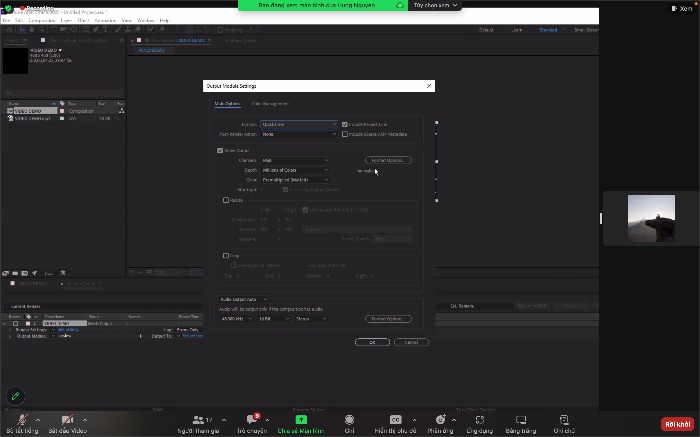Screen dimensions: 700x437
Task: Click audio Format Options button
Action: tap(388, 319)
